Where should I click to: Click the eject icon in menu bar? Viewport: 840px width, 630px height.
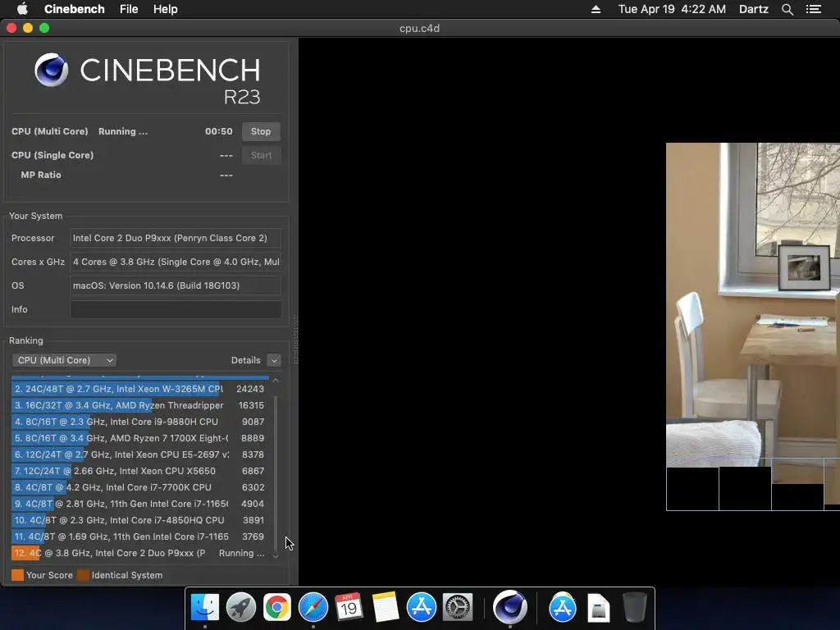pos(596,9)
